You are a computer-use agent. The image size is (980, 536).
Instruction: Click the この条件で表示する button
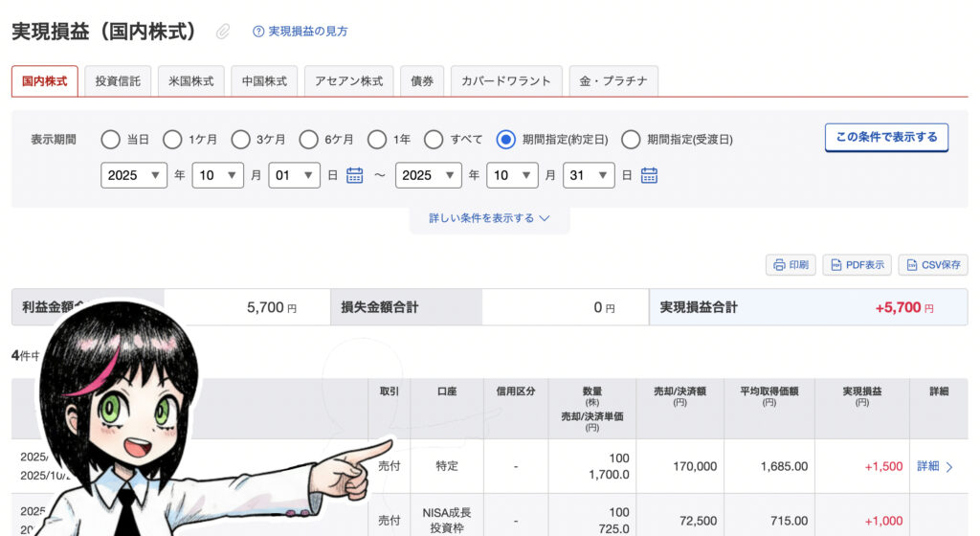click(886, 137)
